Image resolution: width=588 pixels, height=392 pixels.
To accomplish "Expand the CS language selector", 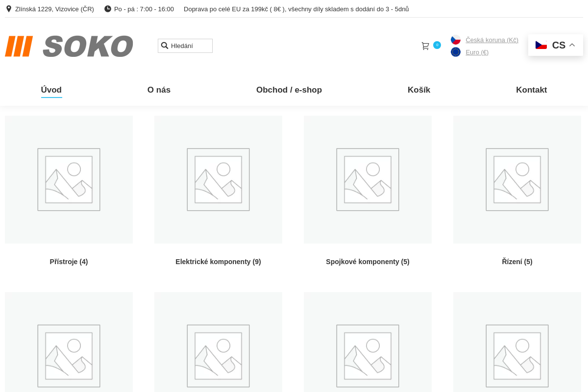I will click(555, 45).
